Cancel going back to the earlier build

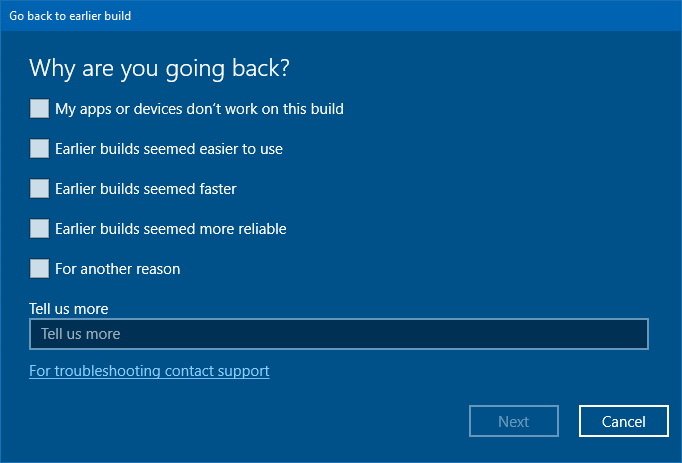pos(624,422)
